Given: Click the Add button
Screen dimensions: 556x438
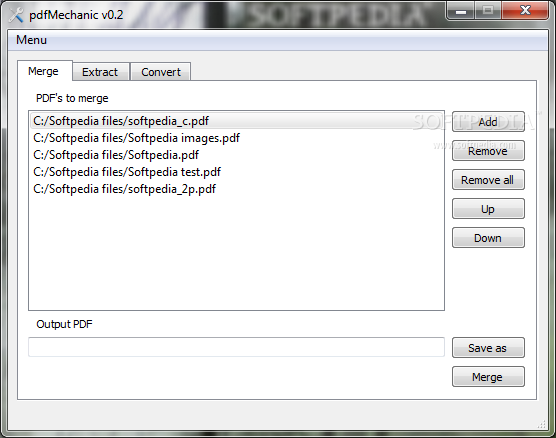Looking at the screenshot, I should coord(488,122).
